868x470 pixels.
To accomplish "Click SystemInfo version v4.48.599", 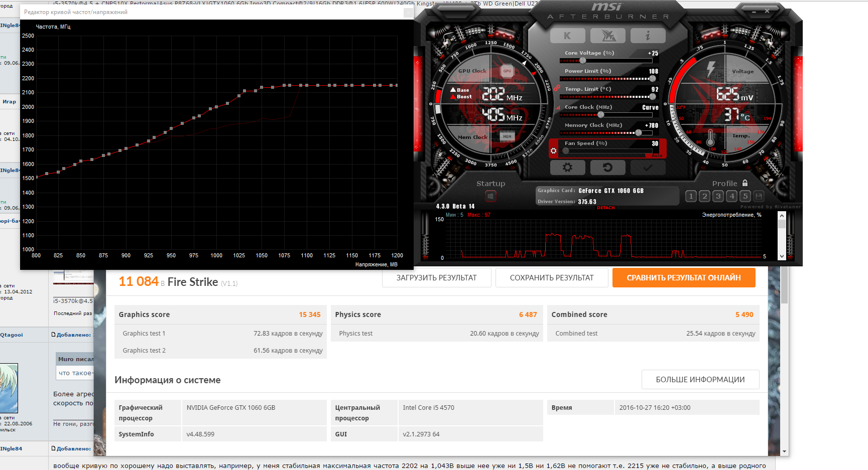I will [200, 434].
